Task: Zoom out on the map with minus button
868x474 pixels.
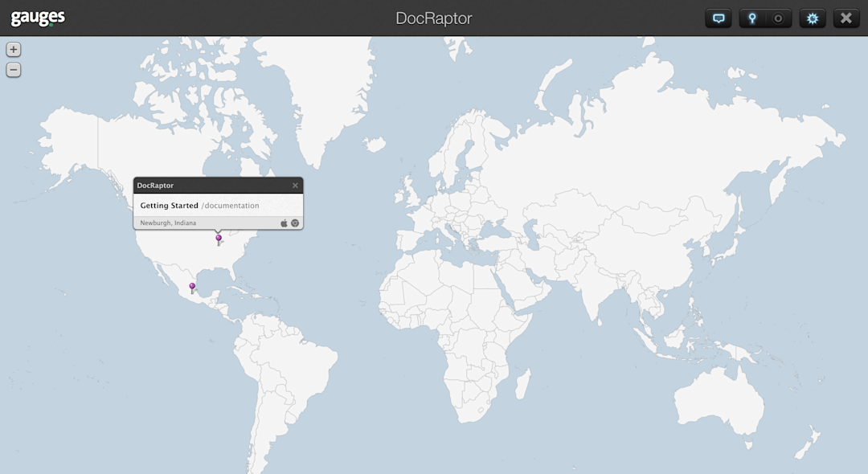Action: pos(14,70)
